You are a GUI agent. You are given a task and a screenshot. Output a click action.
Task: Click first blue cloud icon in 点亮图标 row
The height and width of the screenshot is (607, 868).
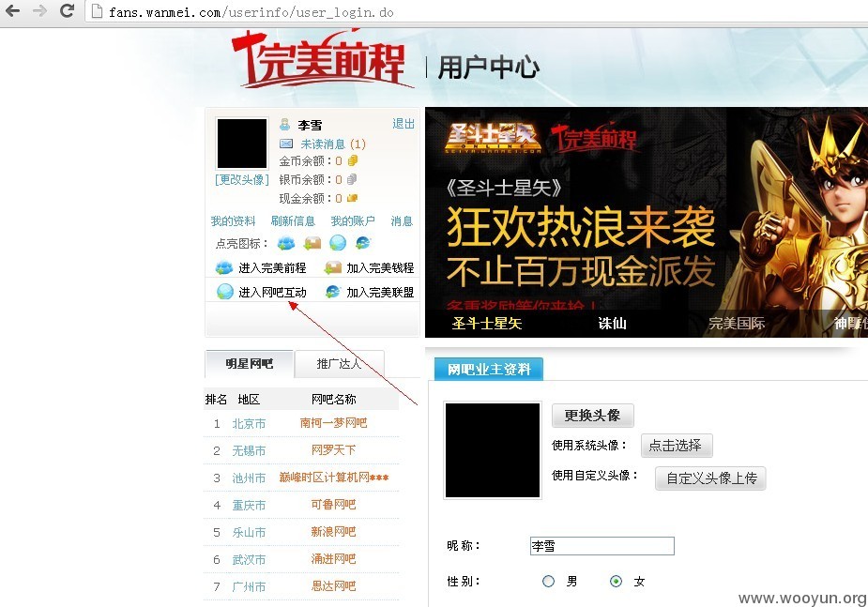click(x=286, y=243)
